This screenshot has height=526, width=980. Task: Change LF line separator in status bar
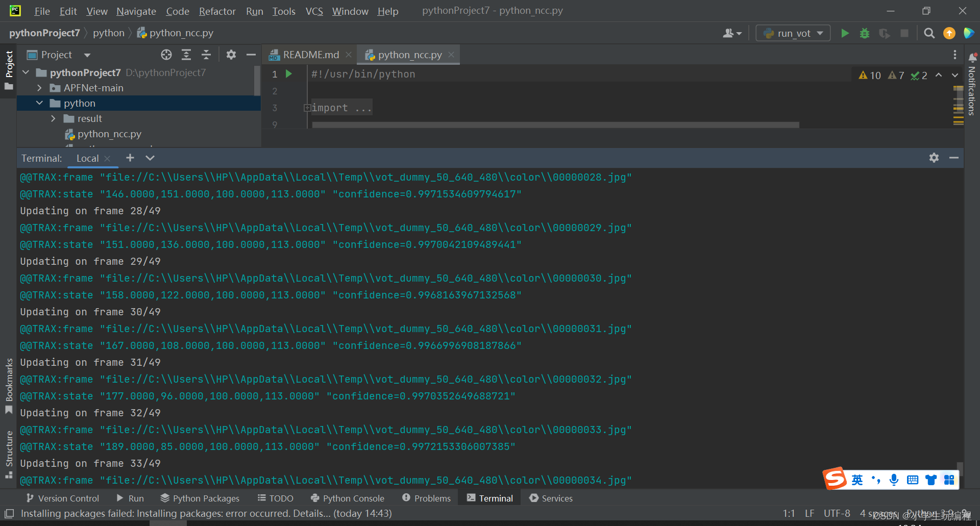(810, 513)
